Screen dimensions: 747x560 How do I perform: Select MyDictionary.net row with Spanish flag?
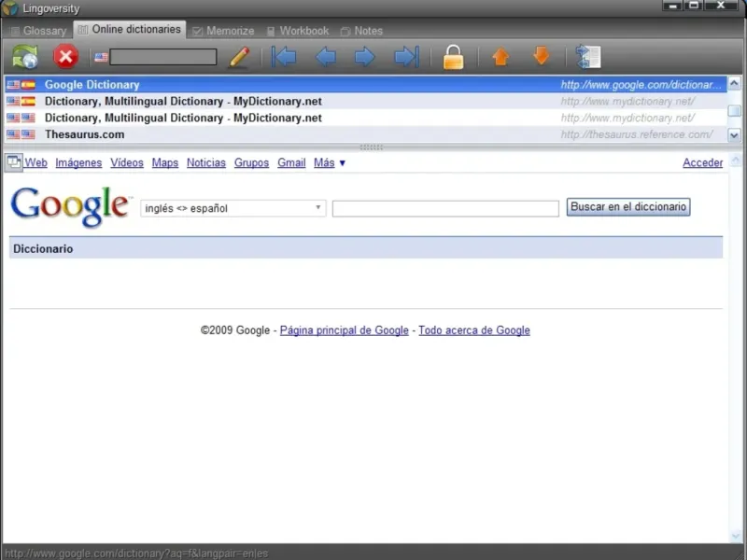365,102
